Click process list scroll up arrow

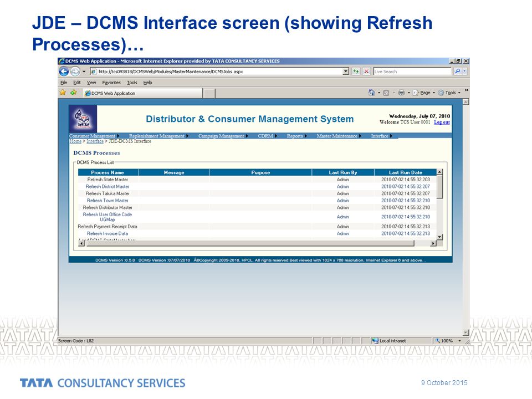click(439, 172)
